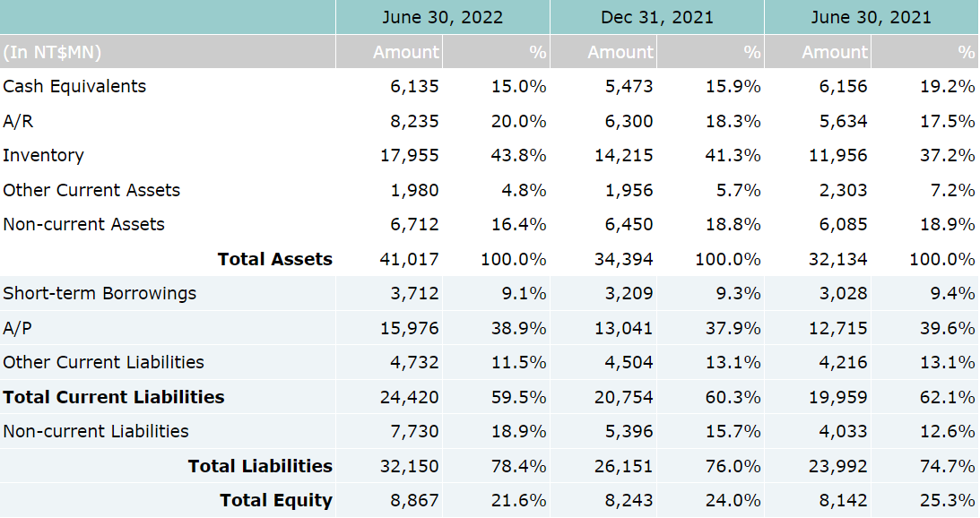Click the 13,041 A/P amount cell

pyautogui.click(x=624, y=328)
